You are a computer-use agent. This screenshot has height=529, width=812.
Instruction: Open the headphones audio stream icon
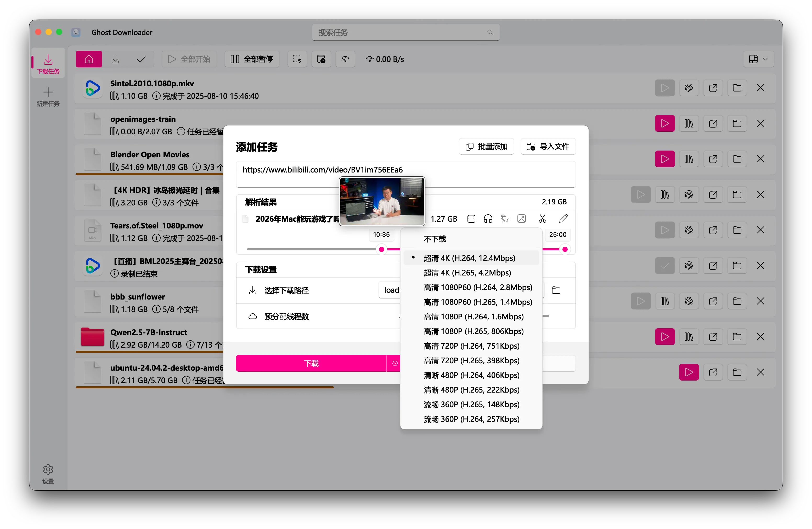pyautogui.click(x=488, y=219)
